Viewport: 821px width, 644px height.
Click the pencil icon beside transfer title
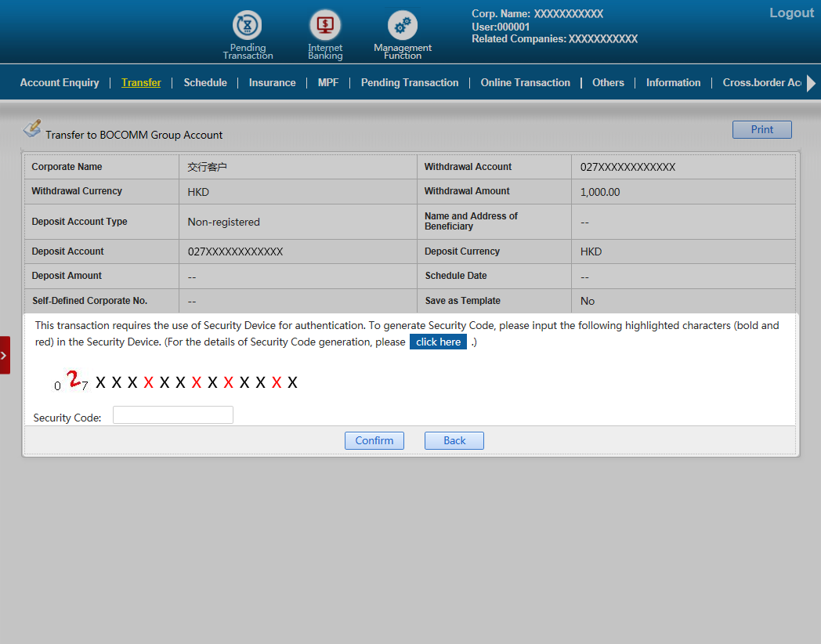(x=32, y=128)
